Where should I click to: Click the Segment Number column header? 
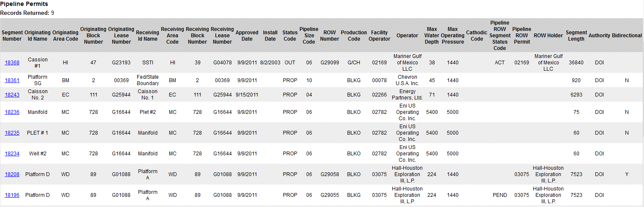coord(12,36)
